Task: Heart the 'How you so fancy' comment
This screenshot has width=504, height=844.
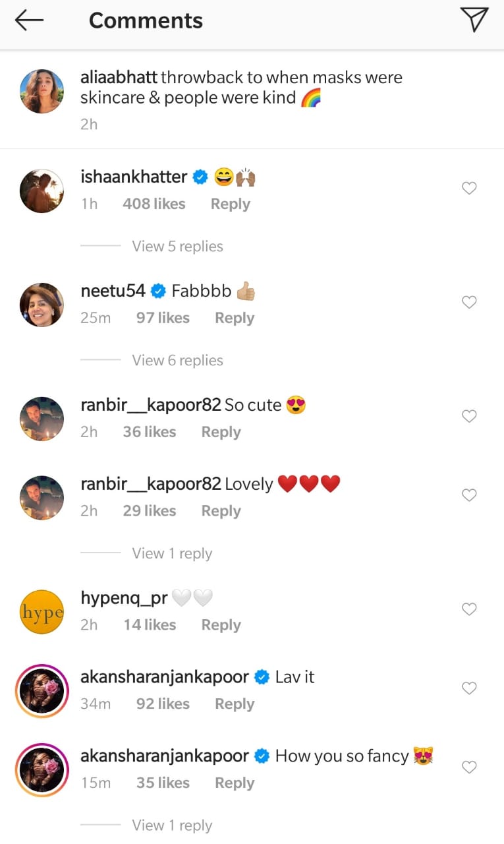Action: (468, 768)
